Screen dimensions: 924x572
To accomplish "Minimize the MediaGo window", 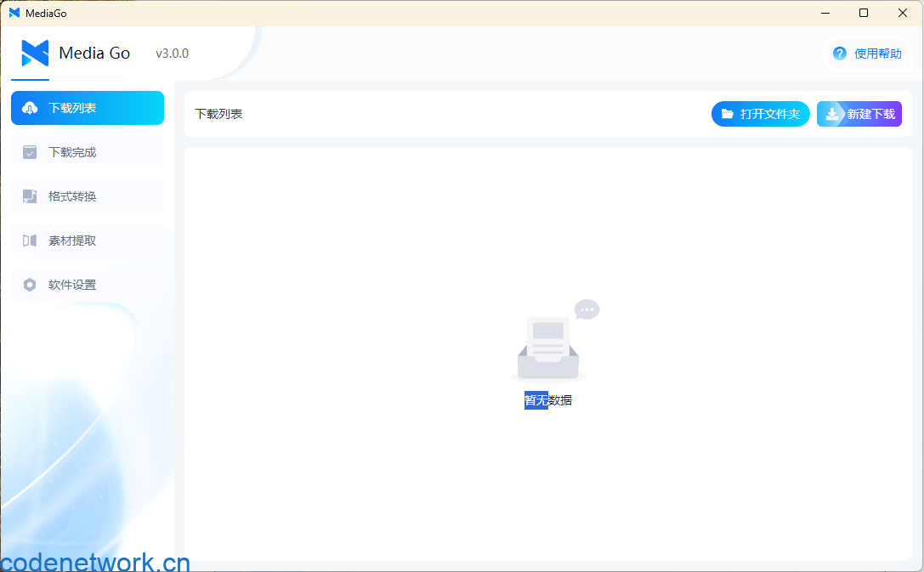I will [825, 13].
